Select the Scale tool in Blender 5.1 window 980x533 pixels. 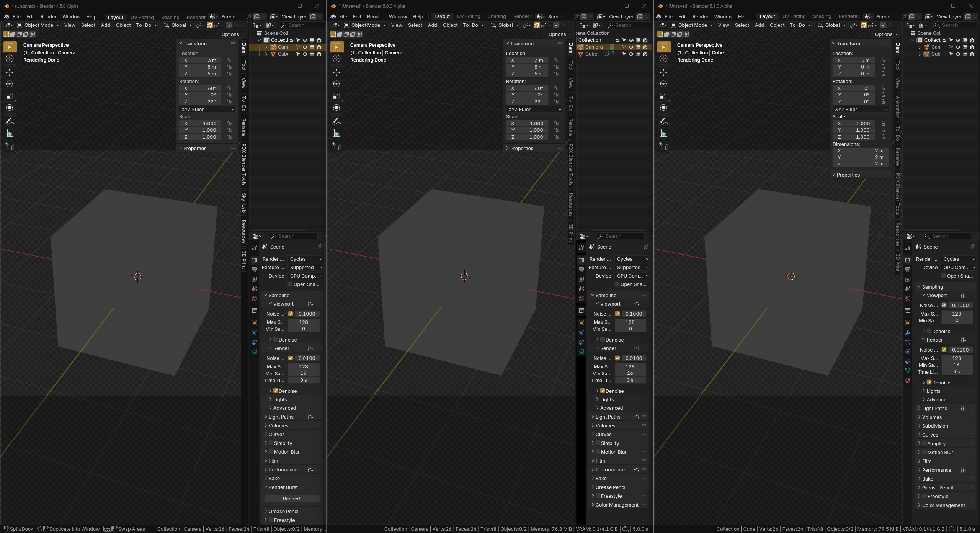click(x=664, y=96)
